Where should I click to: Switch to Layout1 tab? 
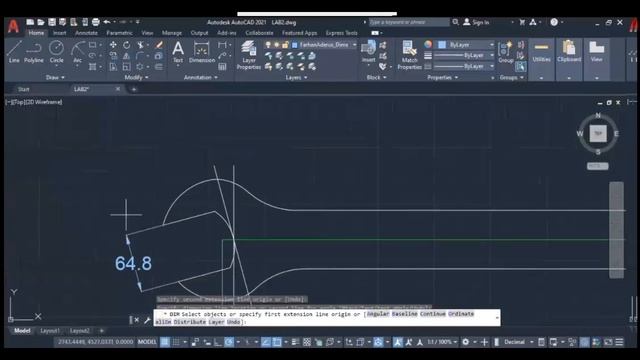coord(50,331)
